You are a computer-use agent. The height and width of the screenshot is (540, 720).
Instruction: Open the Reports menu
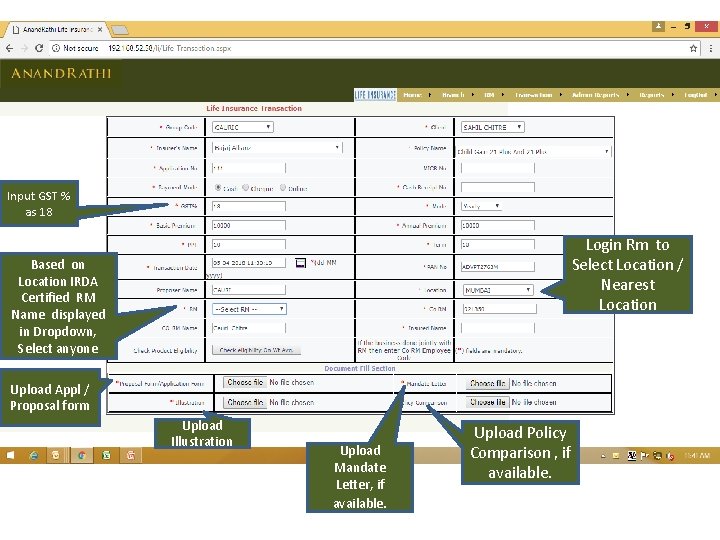[652, 95]
